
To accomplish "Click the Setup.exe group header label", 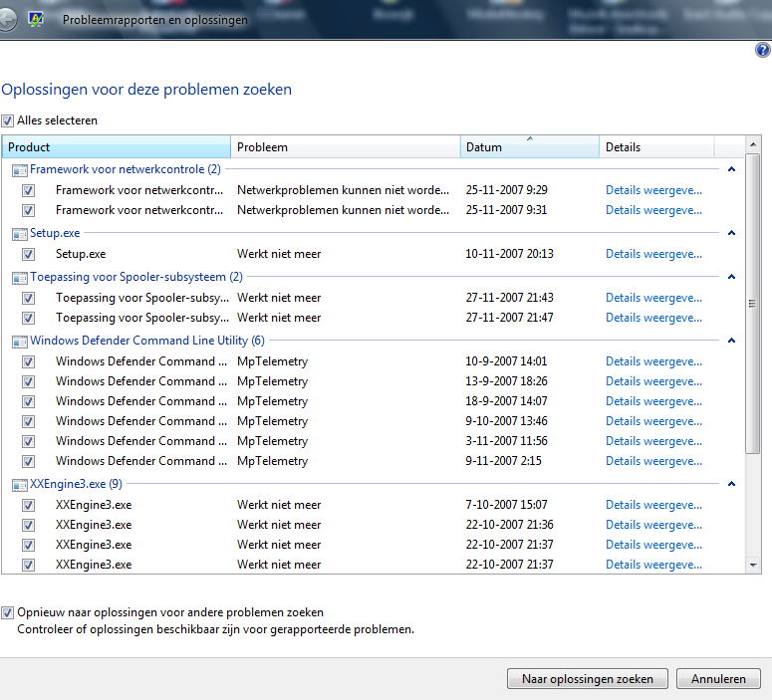I will (55, 233).
